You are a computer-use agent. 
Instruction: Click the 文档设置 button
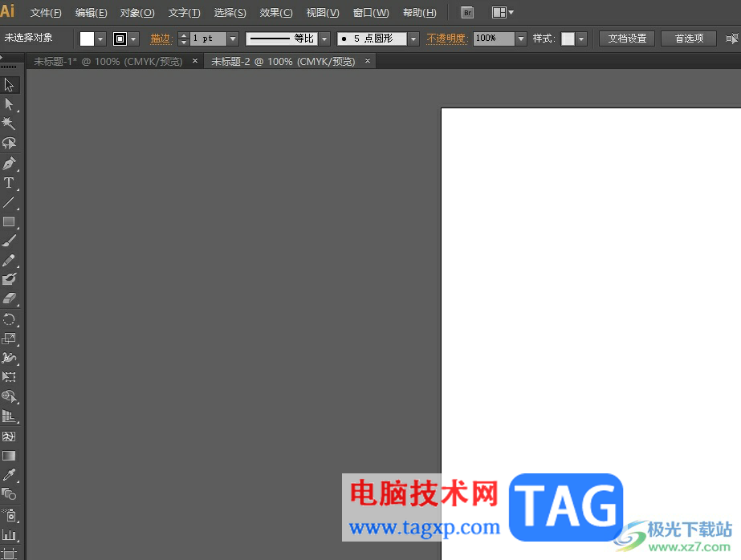(627, 39)
